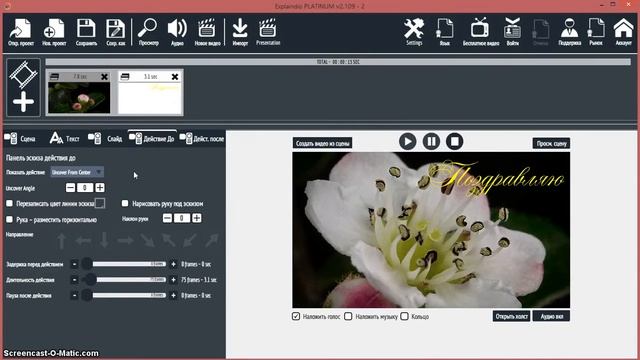Decrease Uncover Angle value
The height and width of the screenshot is (360, 640).
[70, 188]
